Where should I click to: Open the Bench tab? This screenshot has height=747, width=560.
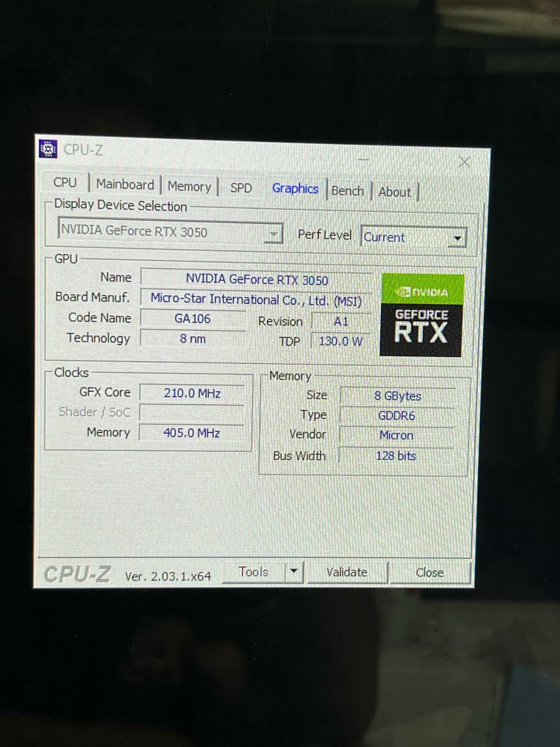point(347,190)
